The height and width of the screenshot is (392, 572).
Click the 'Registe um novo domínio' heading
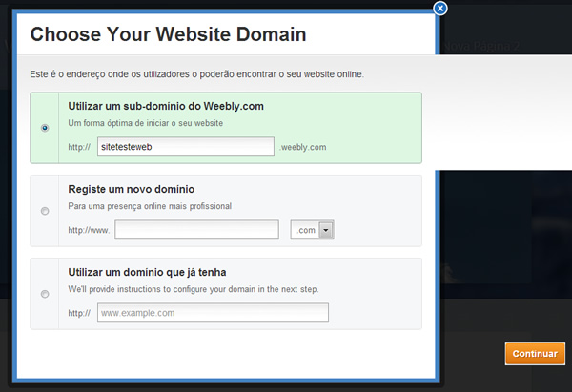pos(132,189)
